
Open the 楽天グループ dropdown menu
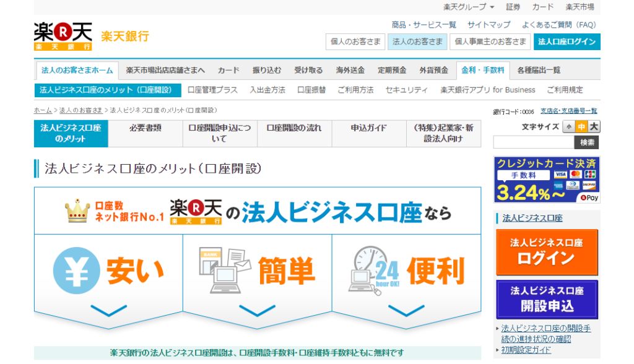(x=468, y=7)
